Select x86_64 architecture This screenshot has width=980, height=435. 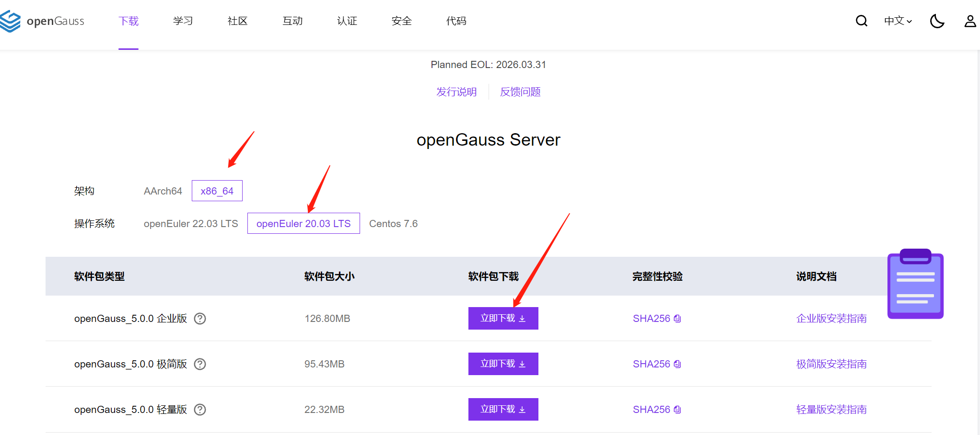(x=217, y=191)
